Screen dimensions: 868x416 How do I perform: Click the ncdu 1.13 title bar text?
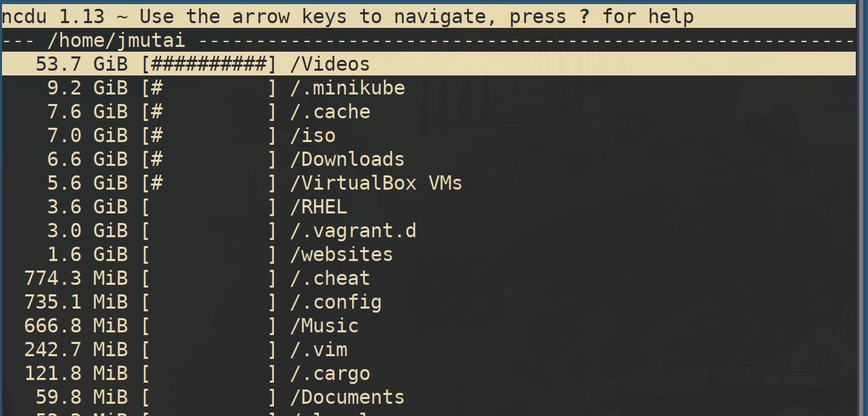(347, 16)
